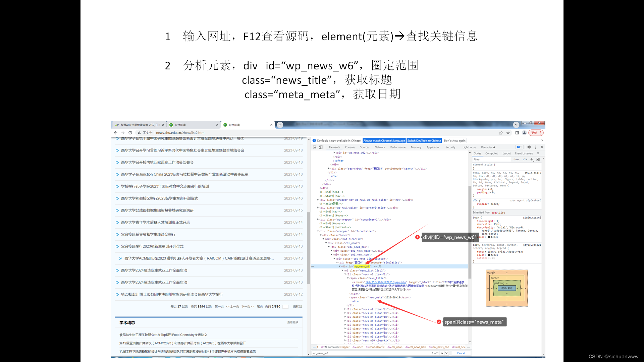
Task: Go to next search result arrow
Action: pyautogui.click(x=446, y=353)
